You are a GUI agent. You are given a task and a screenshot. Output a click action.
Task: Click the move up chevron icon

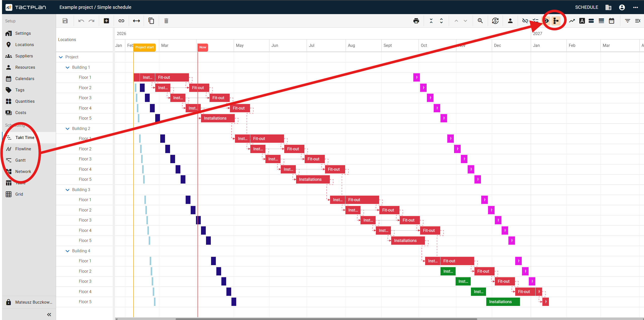[456, 21]
